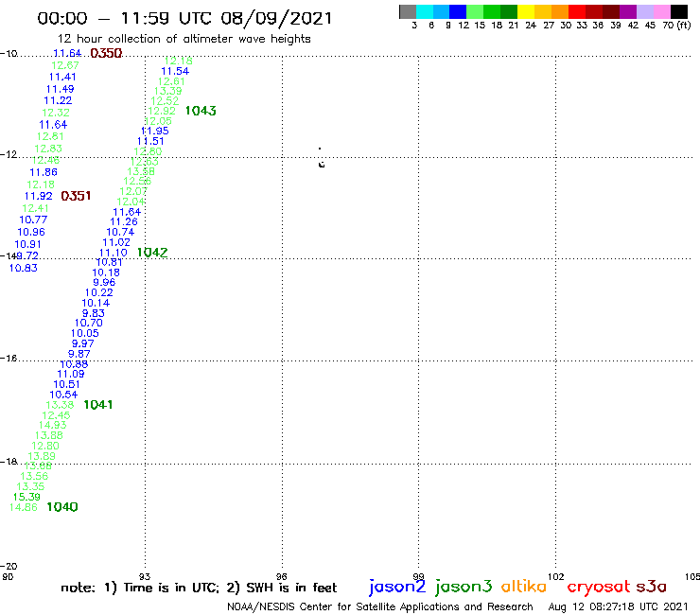Click the wave height value 12.83
This screenshot has height=615, width=700.
(x=48, y=149)
